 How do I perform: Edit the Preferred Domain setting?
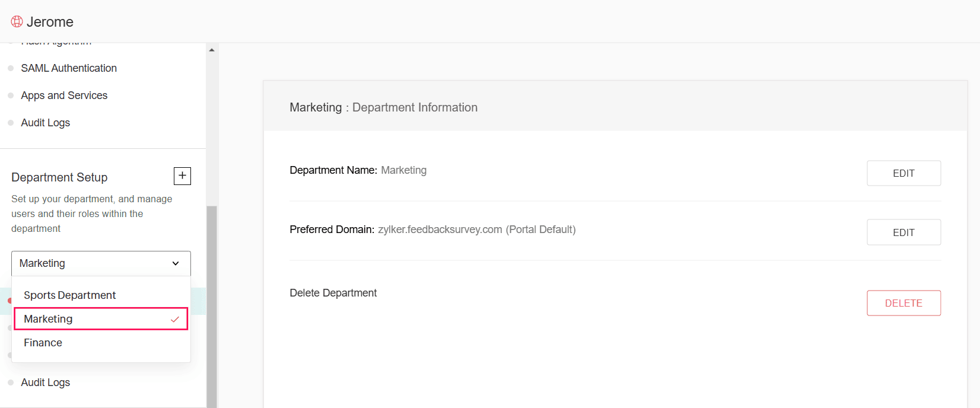tap(903, 232)
